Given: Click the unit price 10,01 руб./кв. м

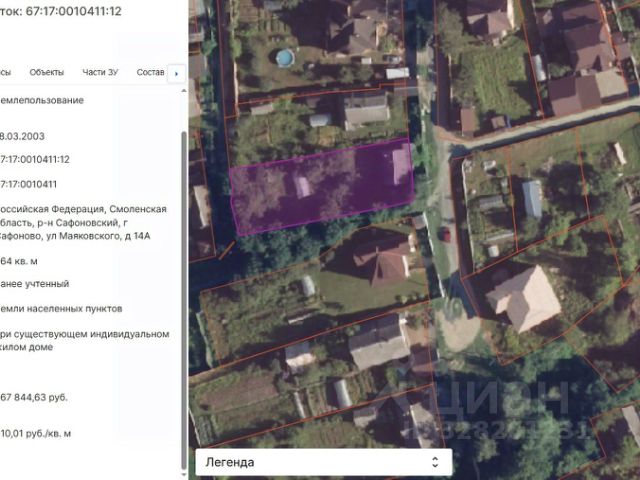Looking at the screenshot, I should (x=36, y=433).
